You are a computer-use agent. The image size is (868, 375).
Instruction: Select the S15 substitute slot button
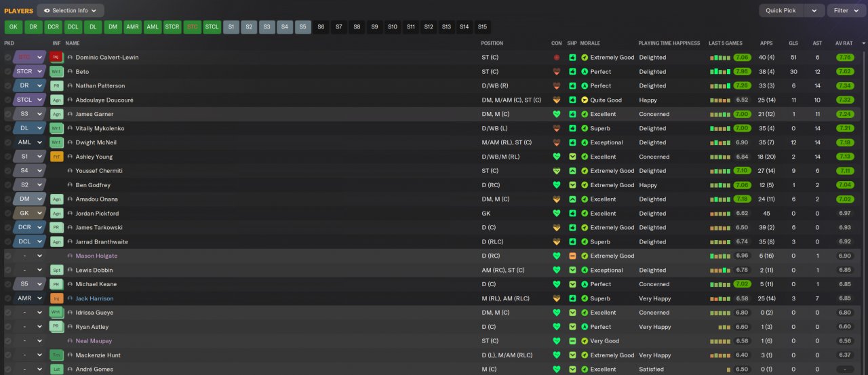click(x=482, y=27)
